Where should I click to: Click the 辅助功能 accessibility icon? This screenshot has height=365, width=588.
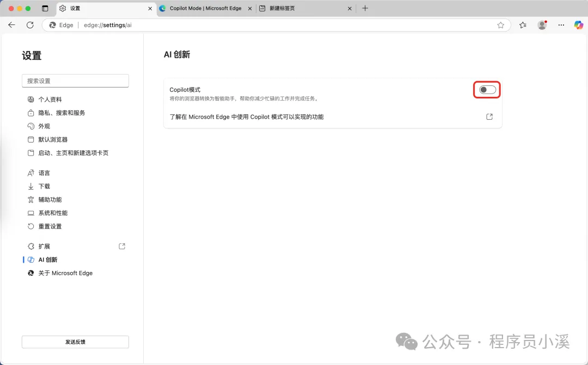(x=30, y=200)
